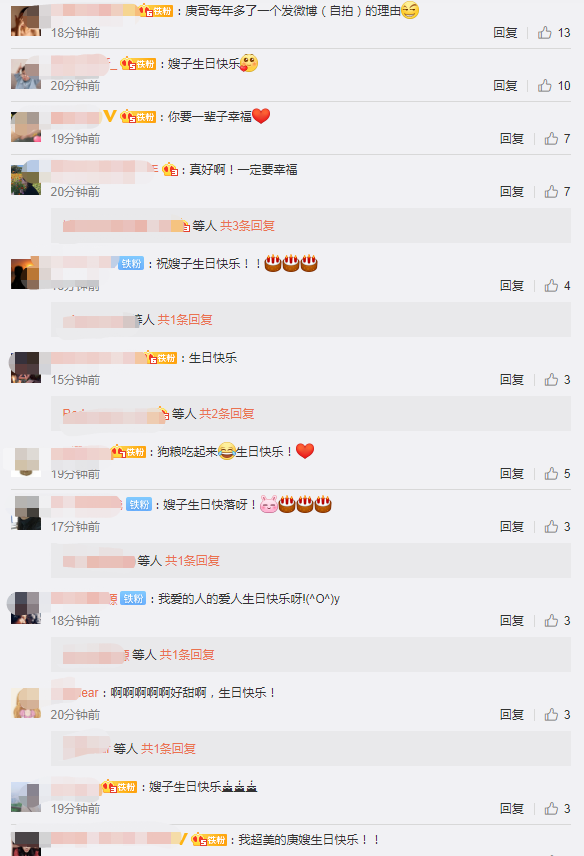Click 铁粉 badge beside '狗粮吃起来' comment
The height and width of the screenshot is (856, 584).
[128, 452]
